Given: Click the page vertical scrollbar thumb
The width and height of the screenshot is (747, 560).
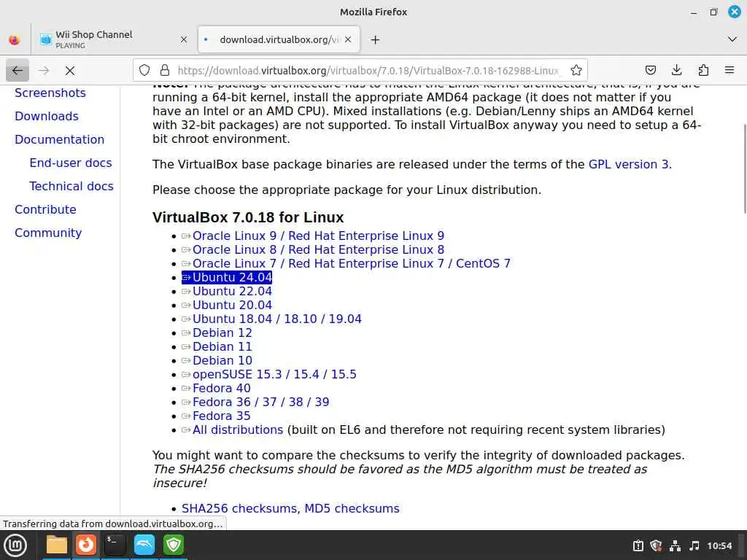Looking at the screenshot, I should tap(744, 169).
